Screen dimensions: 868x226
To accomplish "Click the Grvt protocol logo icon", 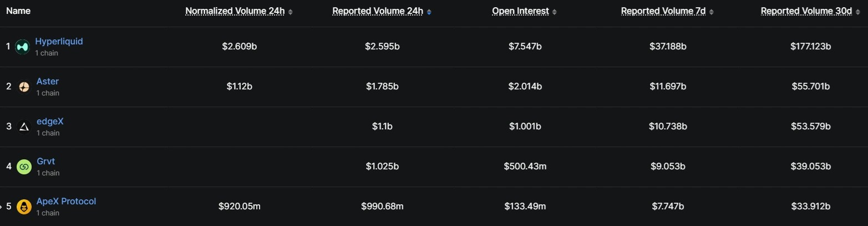I will point(24,167).
